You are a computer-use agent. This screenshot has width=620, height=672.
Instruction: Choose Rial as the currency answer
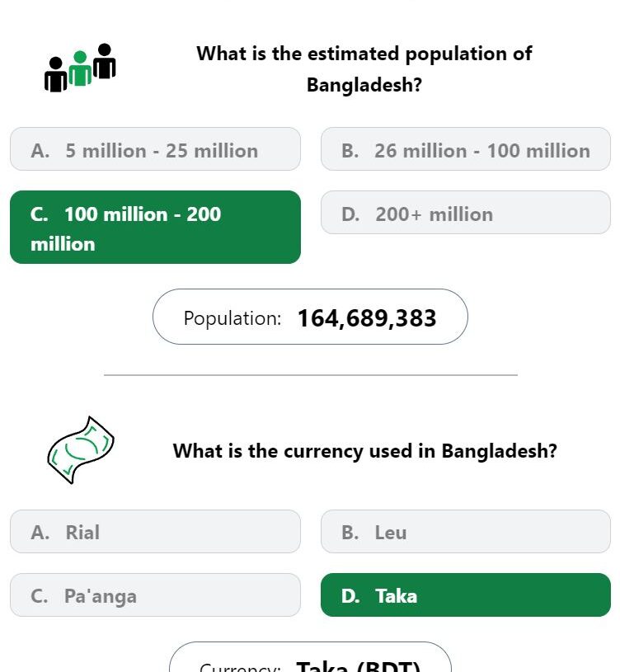pos(155,532)
